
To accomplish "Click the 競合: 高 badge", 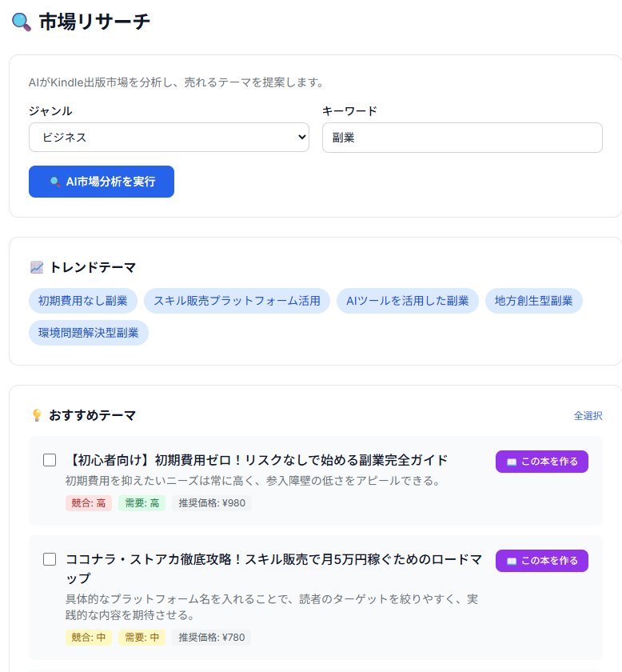I will pos(88,503).
